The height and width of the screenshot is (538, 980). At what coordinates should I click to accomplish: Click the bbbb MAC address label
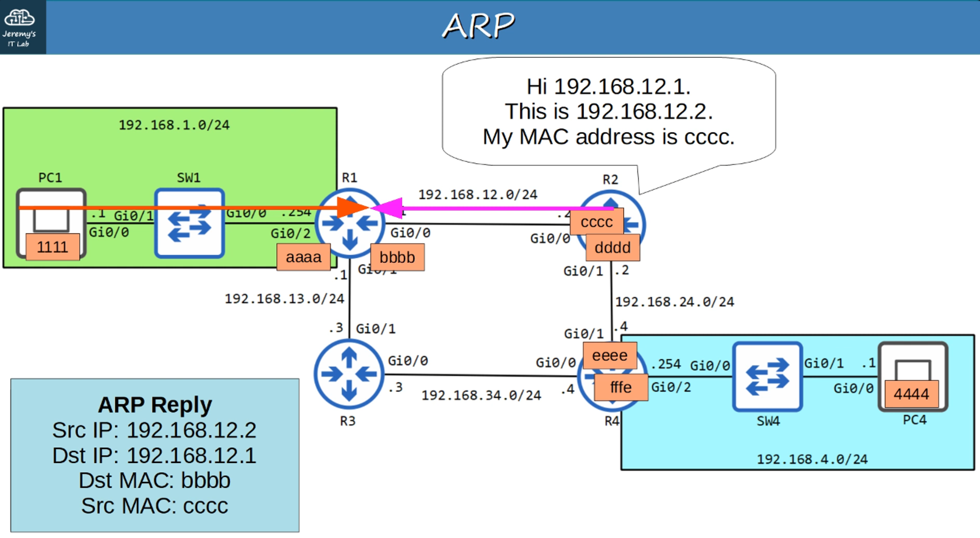coord(397,257)
